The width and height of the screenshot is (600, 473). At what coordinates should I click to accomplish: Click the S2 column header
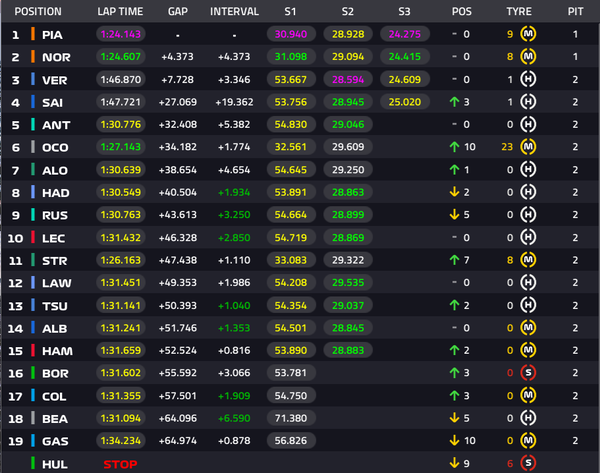(x=347, y=11)
